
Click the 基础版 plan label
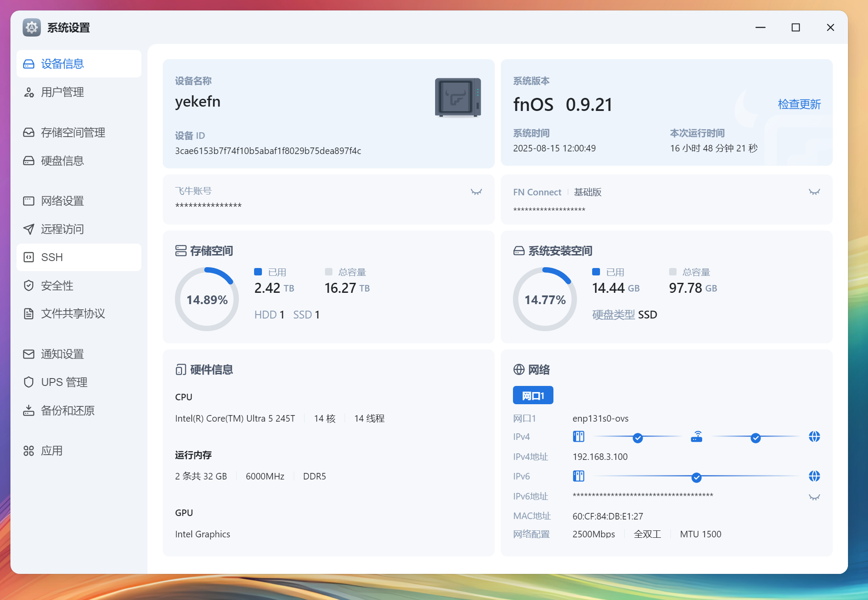pos(588,192)
